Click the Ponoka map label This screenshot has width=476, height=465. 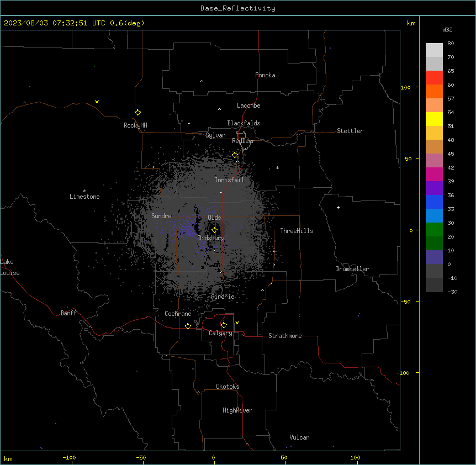click(265, 75)
